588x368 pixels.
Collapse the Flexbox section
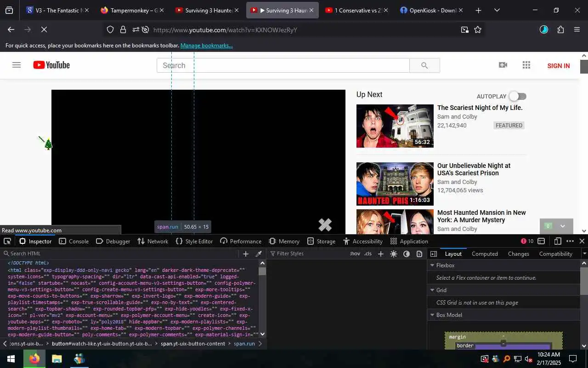pyautogui.click(x=432, y=265)
